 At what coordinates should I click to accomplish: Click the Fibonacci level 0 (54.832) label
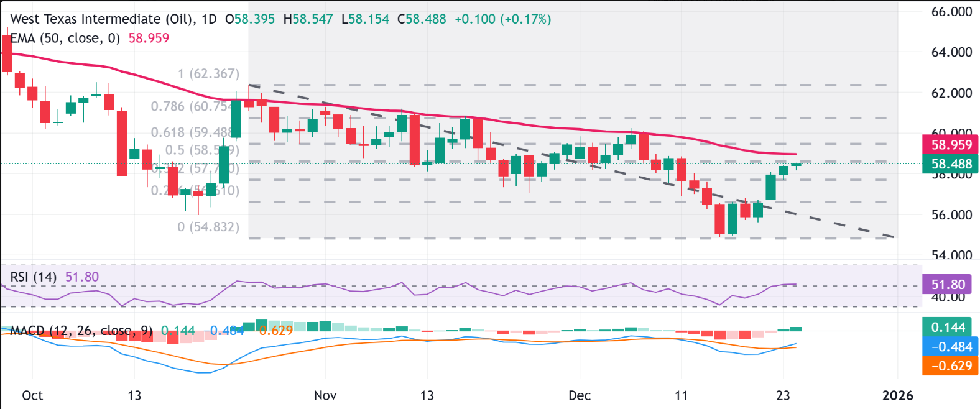pos(208,227)
